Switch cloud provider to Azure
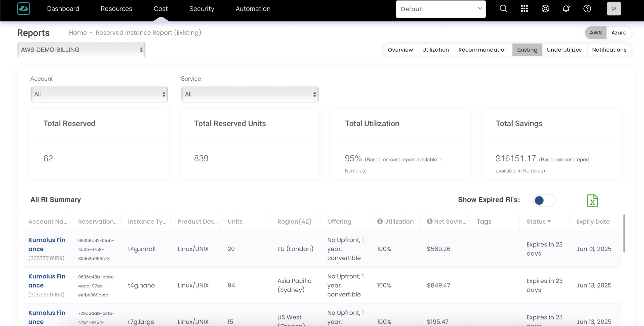The image size is (644, 326). coord(619,33)
